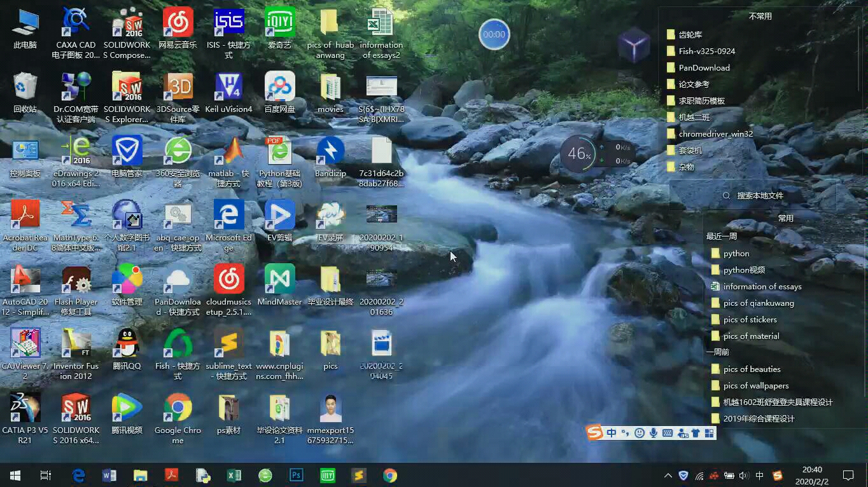Click the 00:00 floating timer ball
868x487 pixels.
coord(494,34)
